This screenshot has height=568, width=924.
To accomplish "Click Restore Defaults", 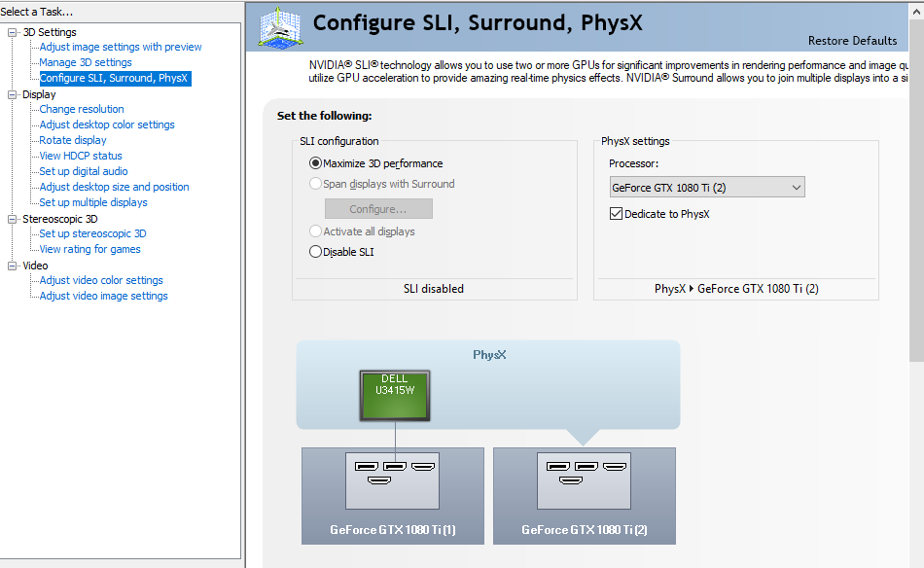I will [x=852, y=41].
